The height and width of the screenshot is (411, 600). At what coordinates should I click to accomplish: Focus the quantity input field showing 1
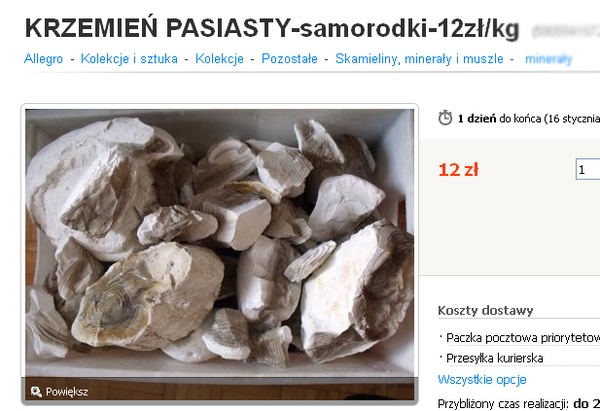[588, 169]
